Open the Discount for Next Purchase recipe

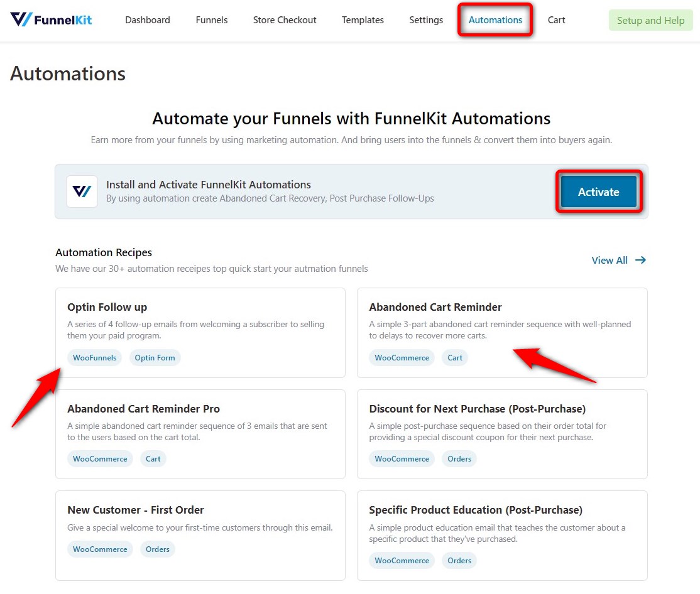click(501, 434)
